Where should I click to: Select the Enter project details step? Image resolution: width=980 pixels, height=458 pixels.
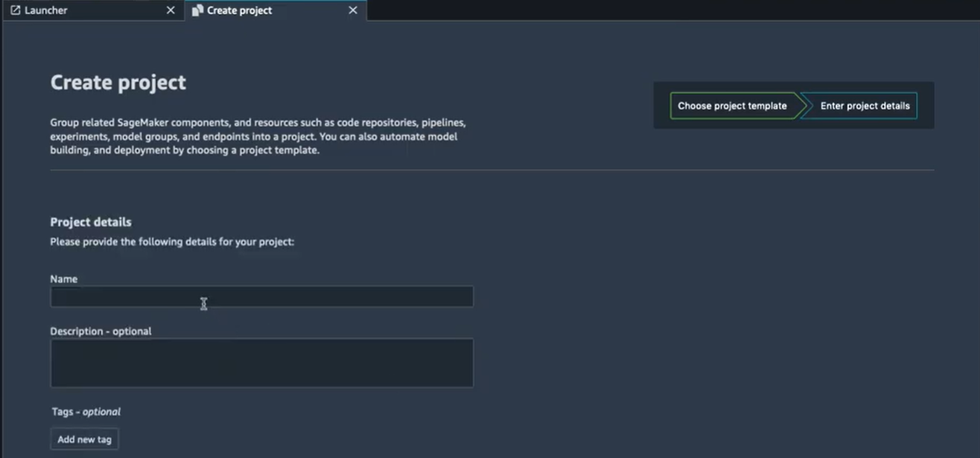[x=865, y=106]
